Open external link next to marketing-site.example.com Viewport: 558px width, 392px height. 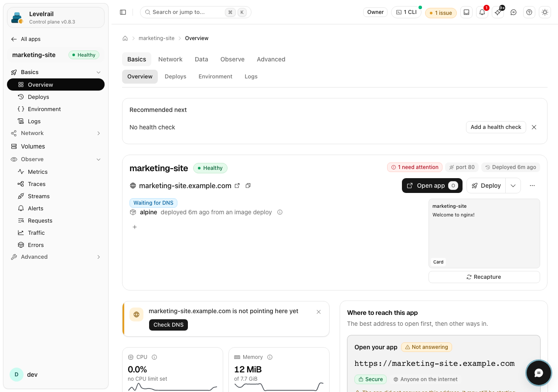pos(237,186)
